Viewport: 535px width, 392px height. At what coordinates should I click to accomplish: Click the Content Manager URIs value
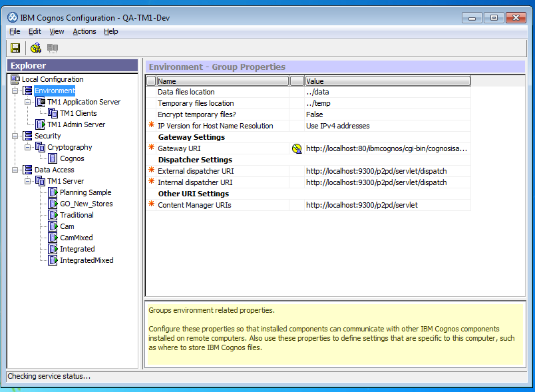(x=387, y=205)
